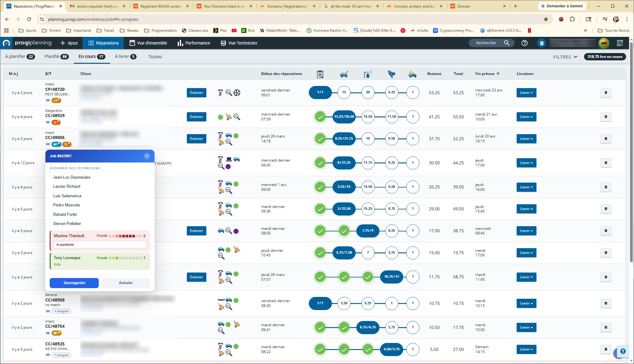Click the engine mechanics column icon
This screenshot has width=634, height=364.
point(391,74)
